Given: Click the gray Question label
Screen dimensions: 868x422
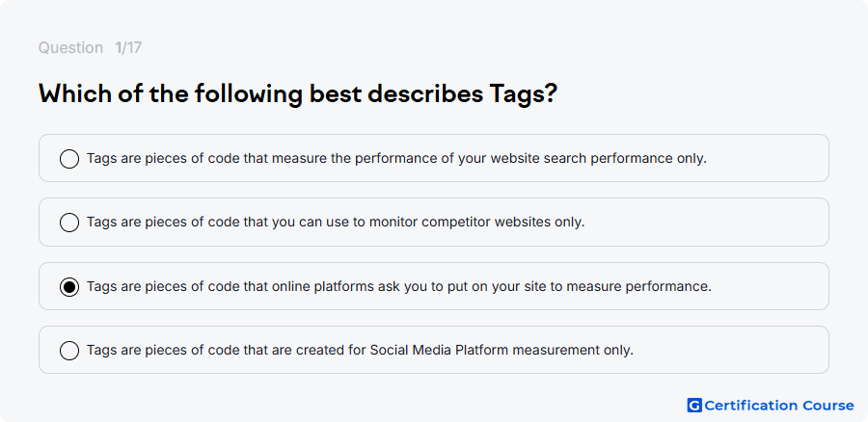Looking at the screenshot, I should [70, 48].
